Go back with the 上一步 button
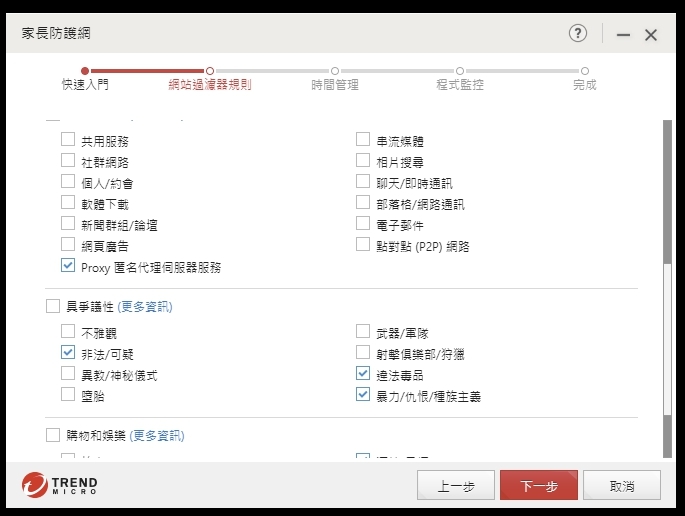Image resolution: width=685 pixels, height=516 pixels. point(455,486)
